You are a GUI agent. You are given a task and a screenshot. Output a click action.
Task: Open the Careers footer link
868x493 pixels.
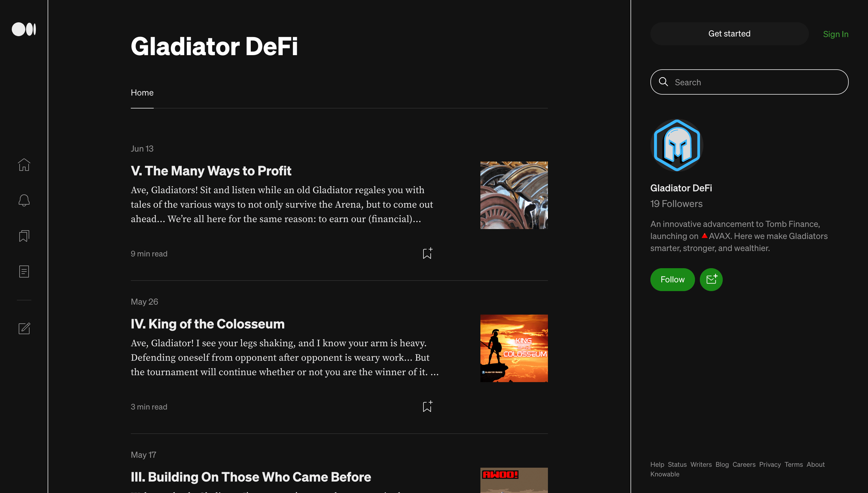[744, 464]
